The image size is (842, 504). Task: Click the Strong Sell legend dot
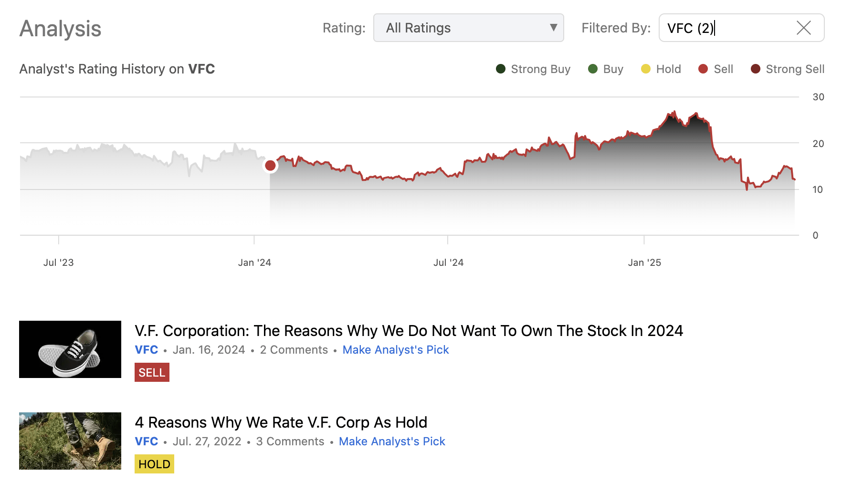756,69
